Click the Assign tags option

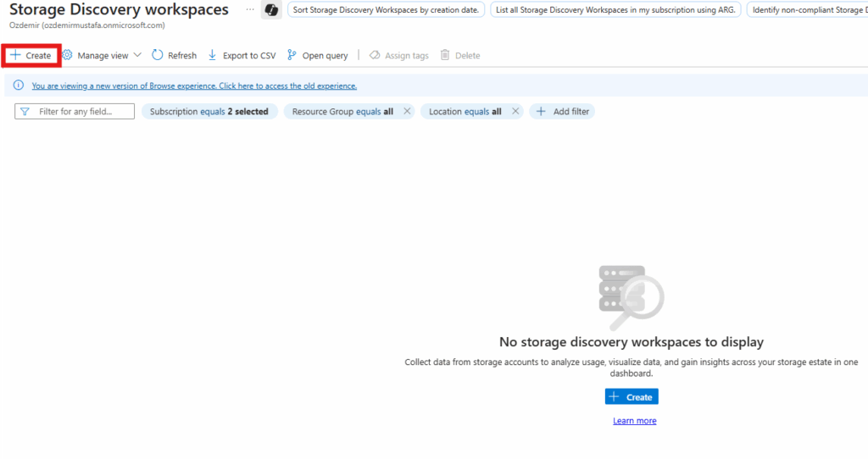click(399, 55)
